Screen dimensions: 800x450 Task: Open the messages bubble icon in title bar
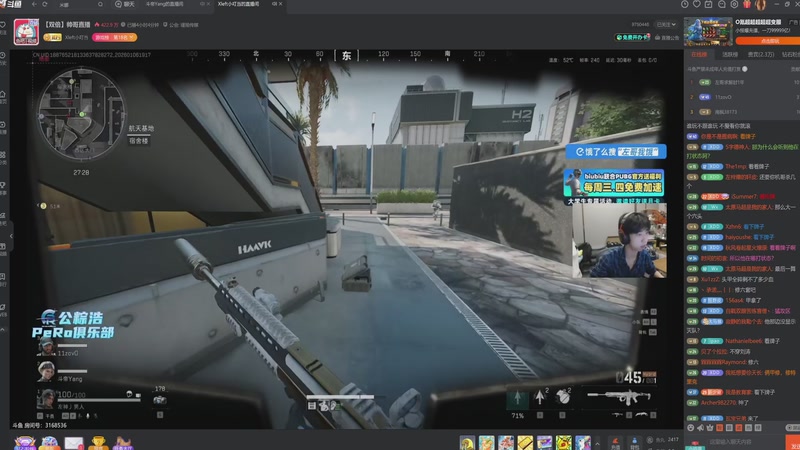tap(721, 4)
